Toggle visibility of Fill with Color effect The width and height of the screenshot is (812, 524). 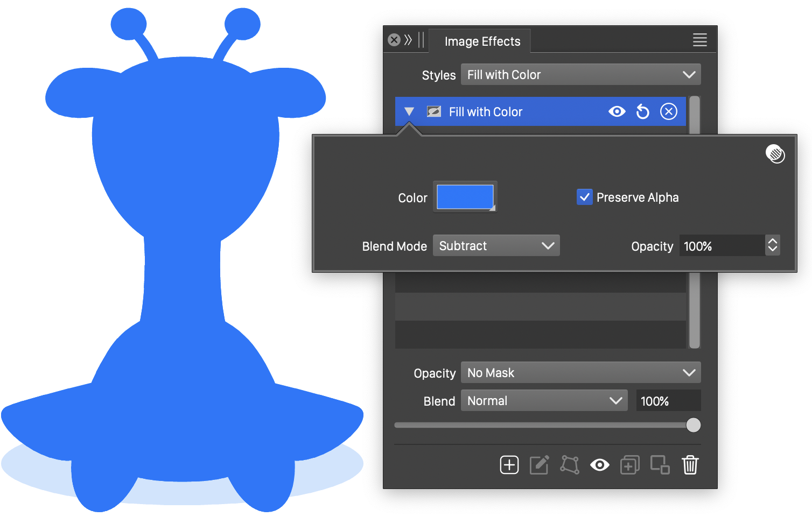617,112
